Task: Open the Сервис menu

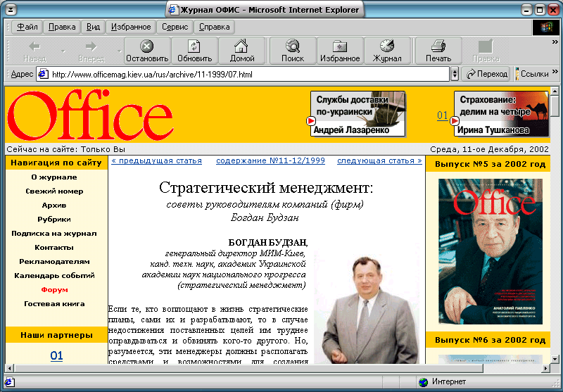Action: pyautogui.click(x=175, y=27)
